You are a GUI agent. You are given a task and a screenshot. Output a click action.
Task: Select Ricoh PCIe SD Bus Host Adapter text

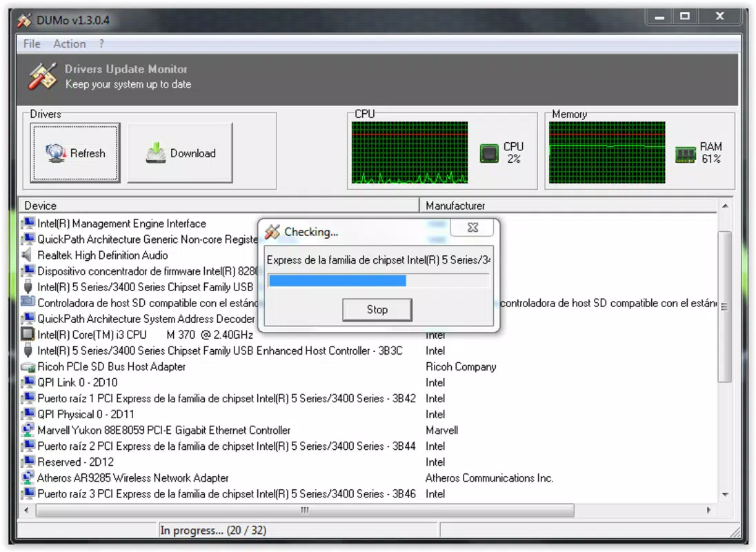(111, 367)
